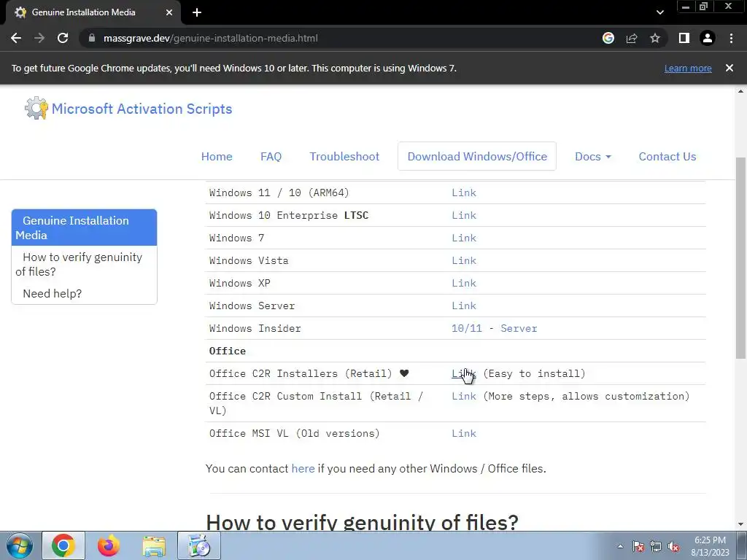Click the muted volume tray icon

point(673,546)
